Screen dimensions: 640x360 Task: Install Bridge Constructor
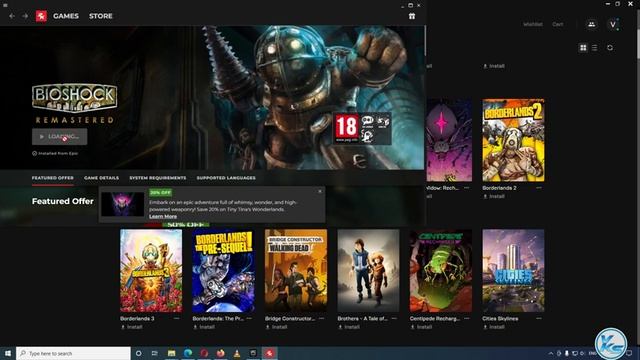[276, 327]
